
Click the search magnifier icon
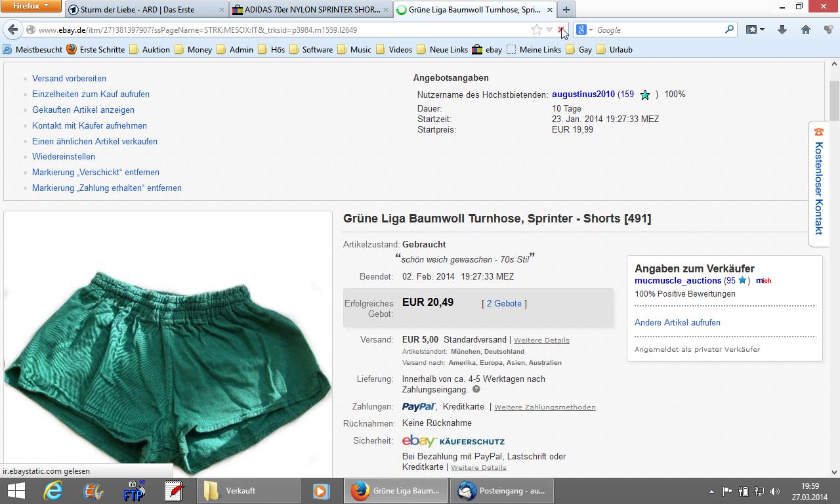click(x=729, y=30)
